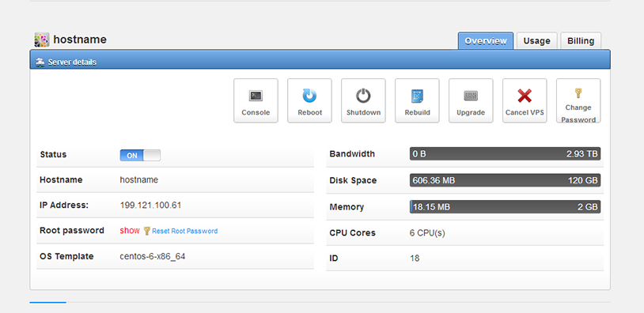644x313 pixels.
Task: Click the Status label
Action: (53, 155)
